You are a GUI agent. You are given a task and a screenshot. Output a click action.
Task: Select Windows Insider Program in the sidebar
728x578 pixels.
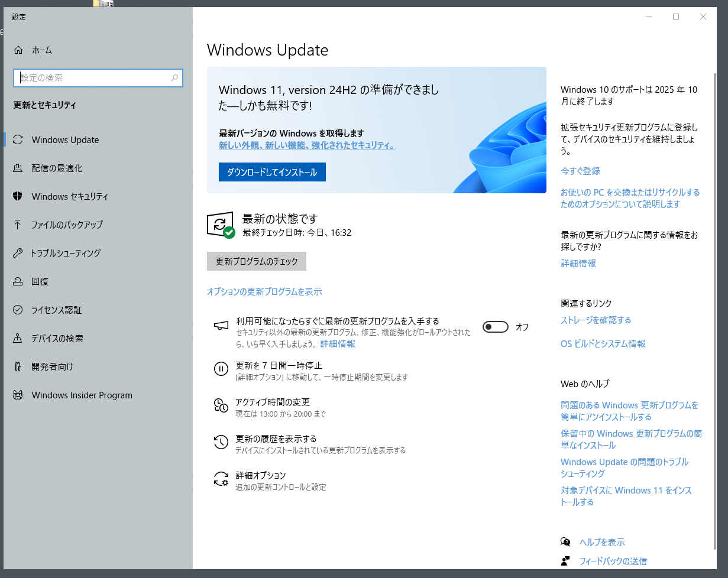pyautogui.click(x=82, y=395)
